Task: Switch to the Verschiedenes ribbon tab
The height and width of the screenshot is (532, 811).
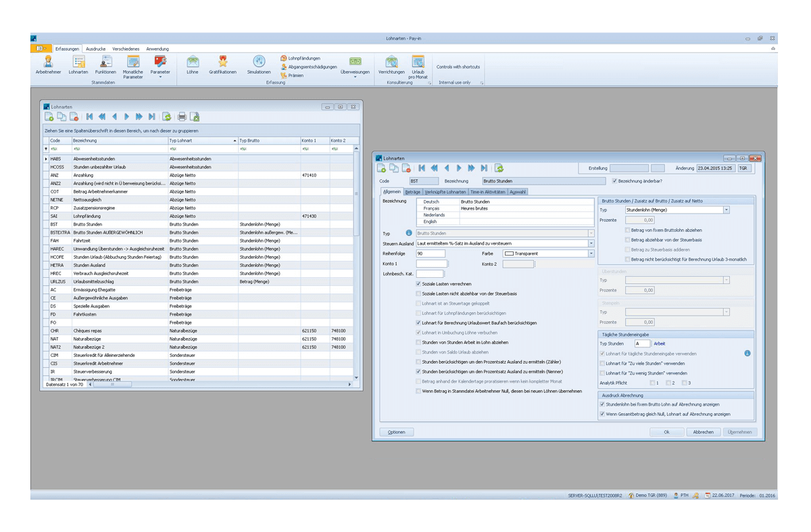Action: (x=126, y=49)
